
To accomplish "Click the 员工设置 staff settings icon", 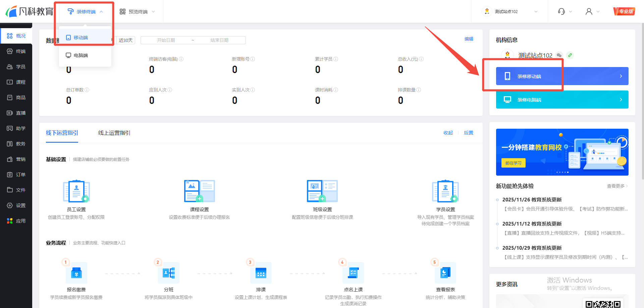I will (x=76, y=191).
